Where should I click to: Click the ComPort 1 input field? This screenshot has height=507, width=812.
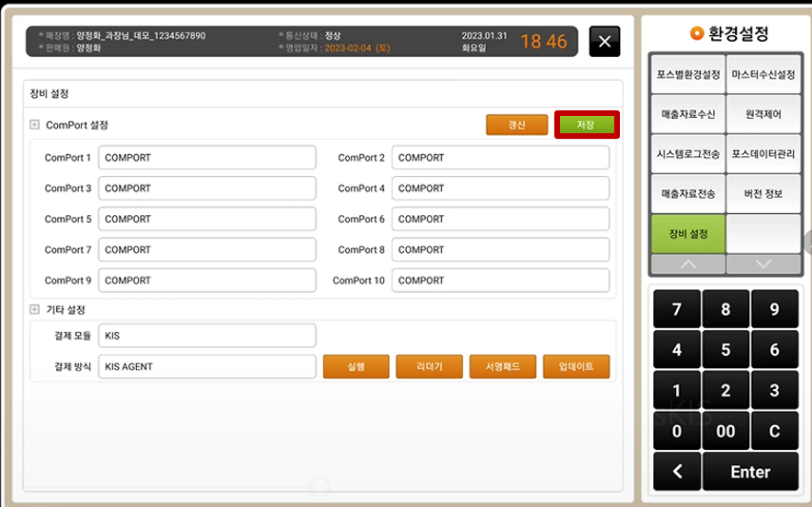pyautogui.click(x=206, y=158)
